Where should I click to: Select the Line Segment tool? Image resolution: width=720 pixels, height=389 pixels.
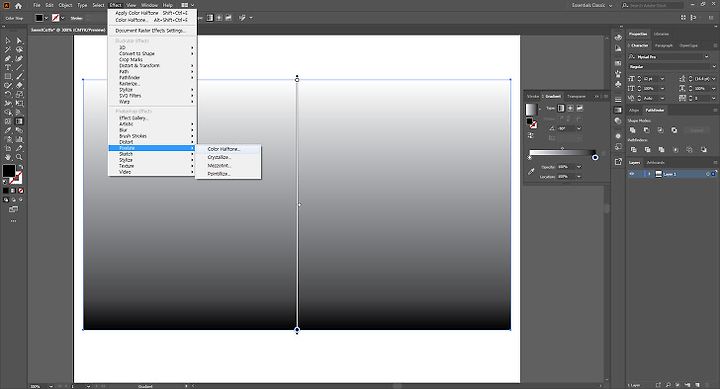pos(19,68)
